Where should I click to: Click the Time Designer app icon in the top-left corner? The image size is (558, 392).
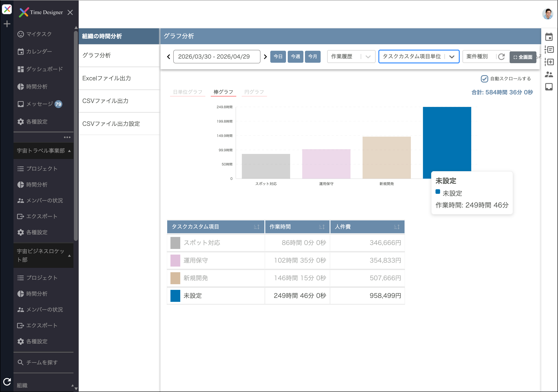[x=7, y=9]
